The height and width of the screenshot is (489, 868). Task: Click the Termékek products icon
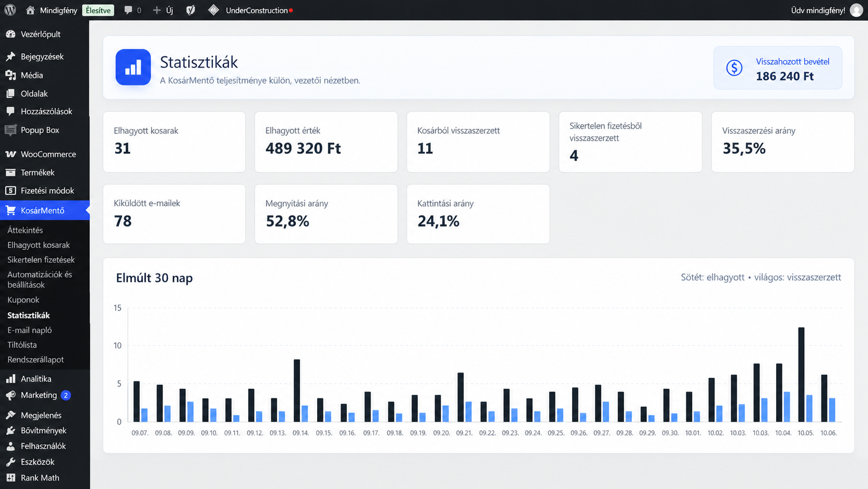pos(10,173)
